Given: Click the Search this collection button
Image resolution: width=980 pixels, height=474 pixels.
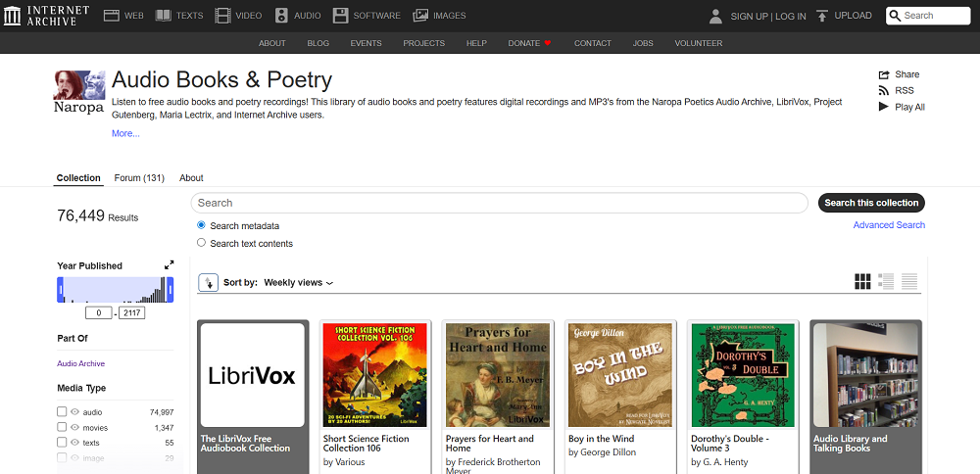Looking at the screenshot, I should pos(871,203).
